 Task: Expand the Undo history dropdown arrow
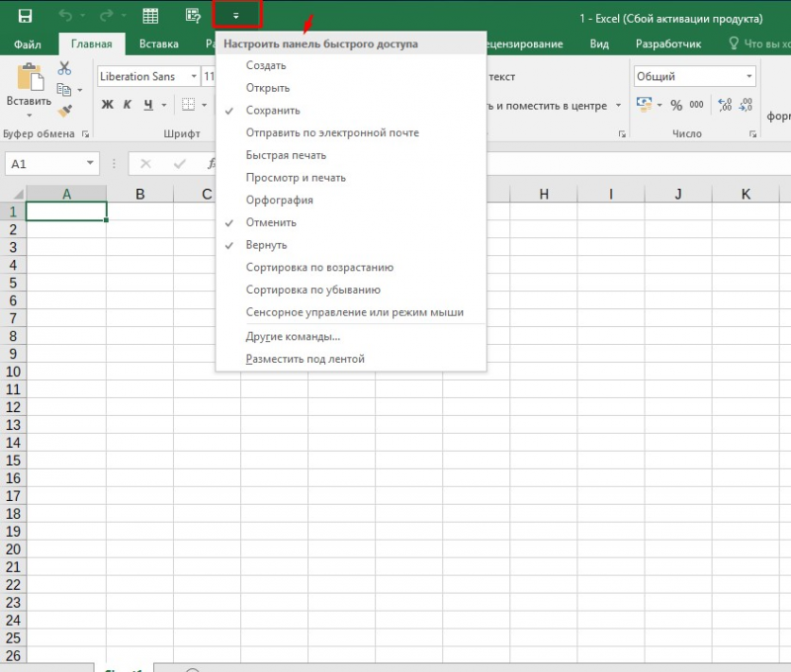click(82, 16)
